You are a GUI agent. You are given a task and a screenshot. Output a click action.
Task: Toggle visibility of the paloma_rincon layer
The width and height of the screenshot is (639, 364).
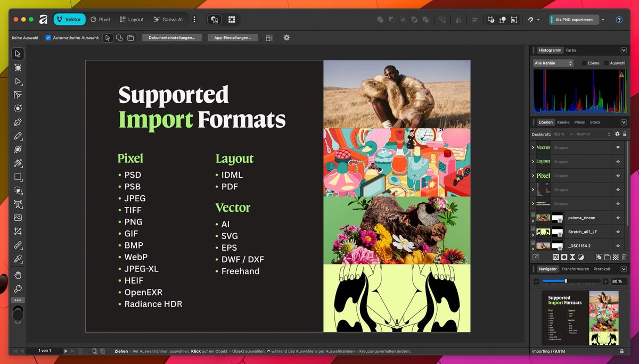pos(618,218)
